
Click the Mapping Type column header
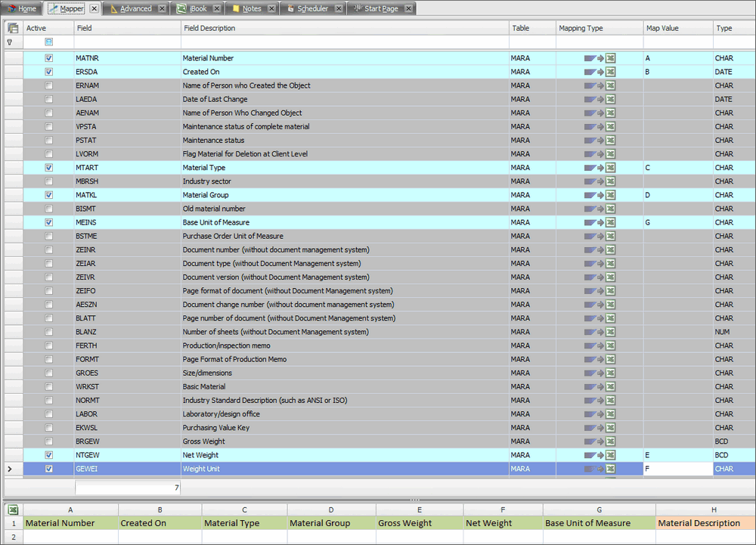tap(597, 28)
